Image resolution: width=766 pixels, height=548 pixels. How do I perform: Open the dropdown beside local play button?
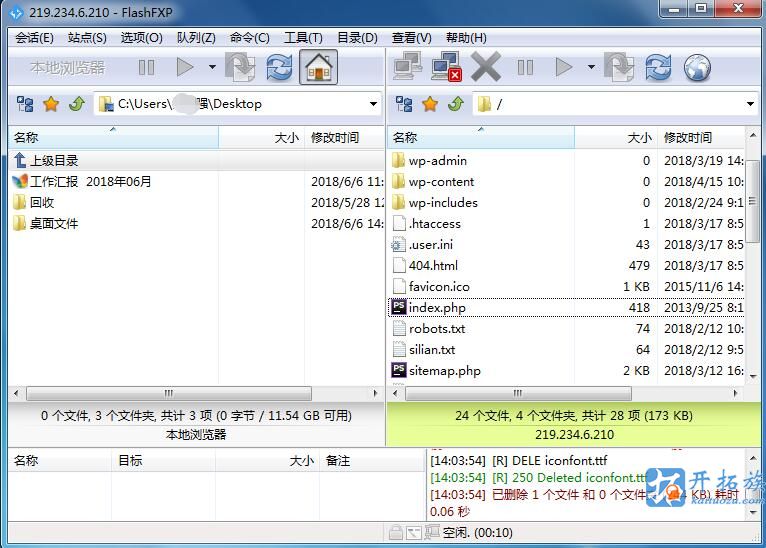(212, 67)
